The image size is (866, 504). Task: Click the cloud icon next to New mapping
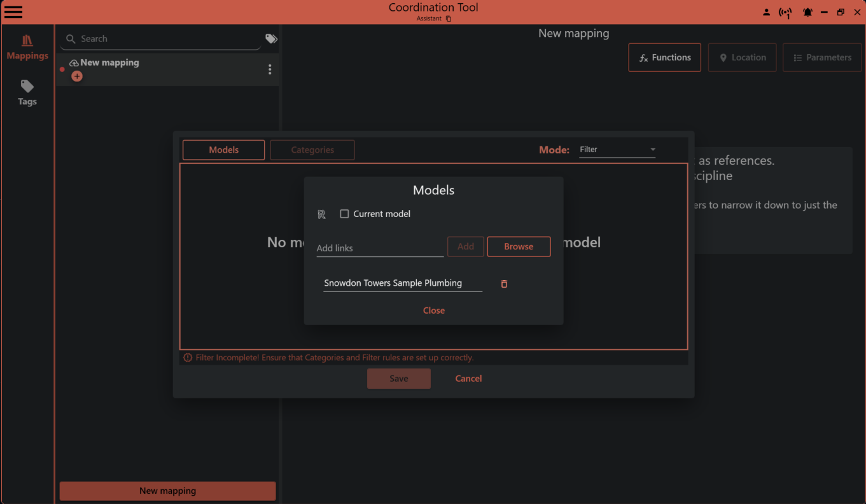coord(73,62)
